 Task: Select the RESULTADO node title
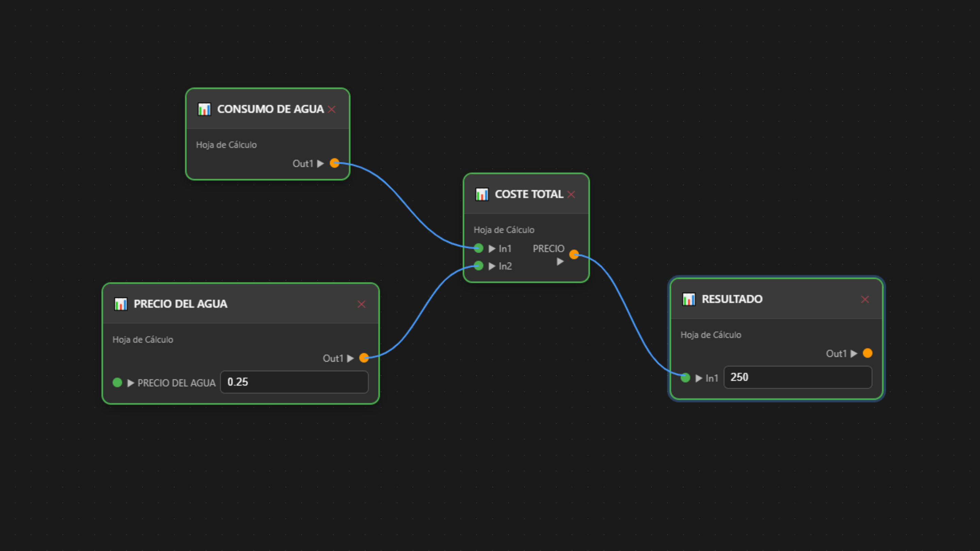(x=732, y=299)
